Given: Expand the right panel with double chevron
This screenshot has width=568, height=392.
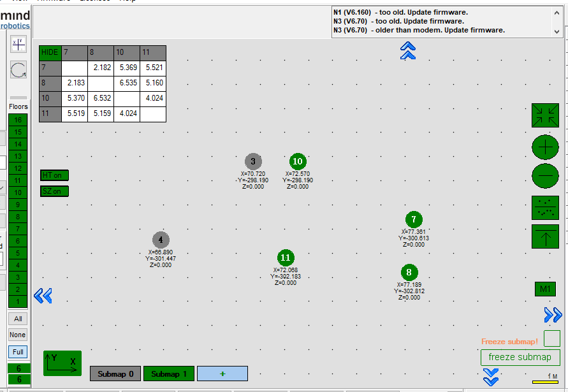Looking at the screenshot, I should click(x=553, y=314).
